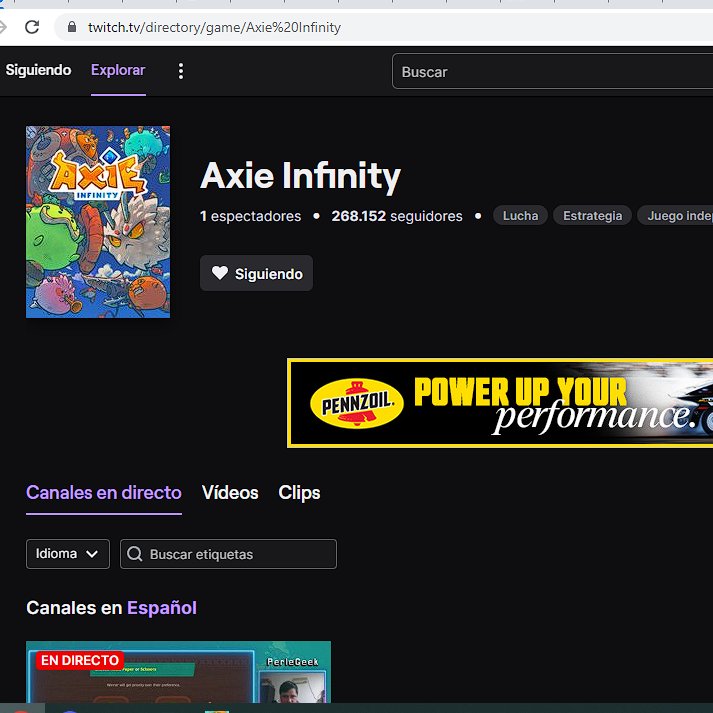The height and width of the screenshot is (713, 713).
Task: Click the 268.152 seguidores text
Action: (x=397, y=216)
